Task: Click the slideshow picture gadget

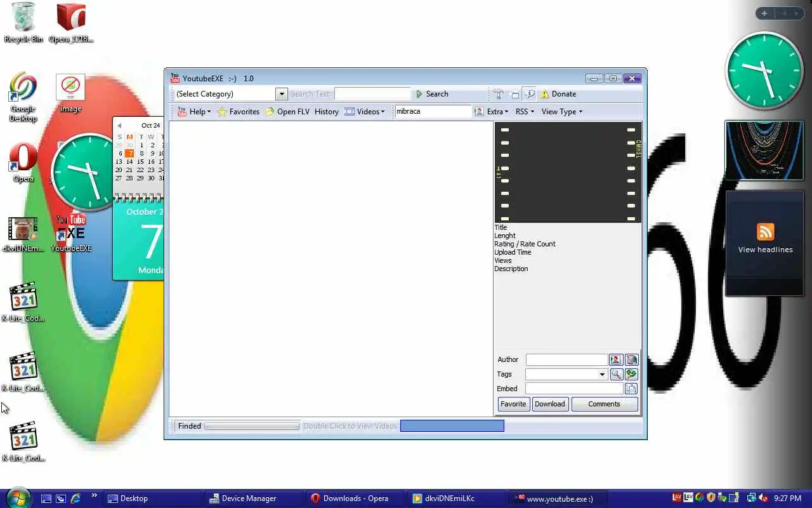Action: click(764, 151)
